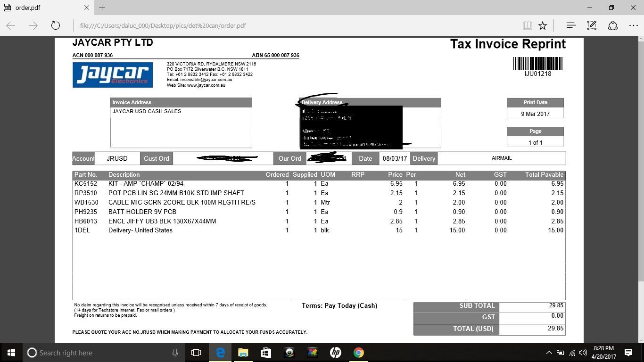
Task: Click the browser Back arrow
Action: (x=11, y=25)
